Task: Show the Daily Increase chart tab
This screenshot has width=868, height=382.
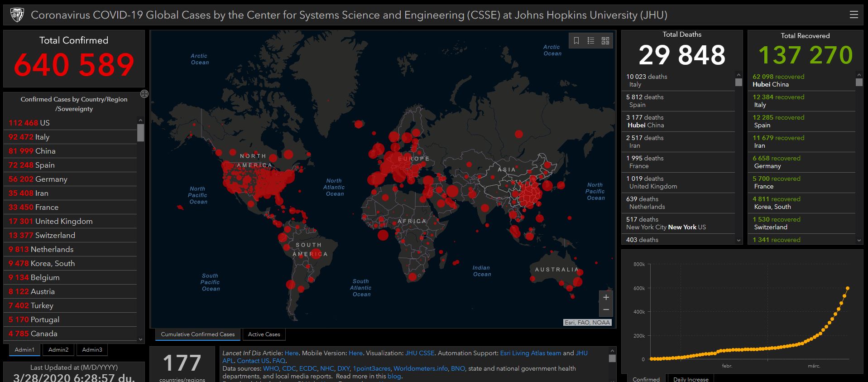Action: tap(691, 379)
